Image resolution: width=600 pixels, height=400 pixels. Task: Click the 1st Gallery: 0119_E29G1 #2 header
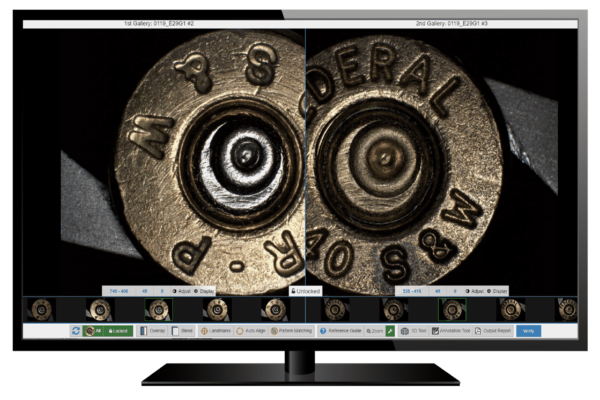click(159, 24)
